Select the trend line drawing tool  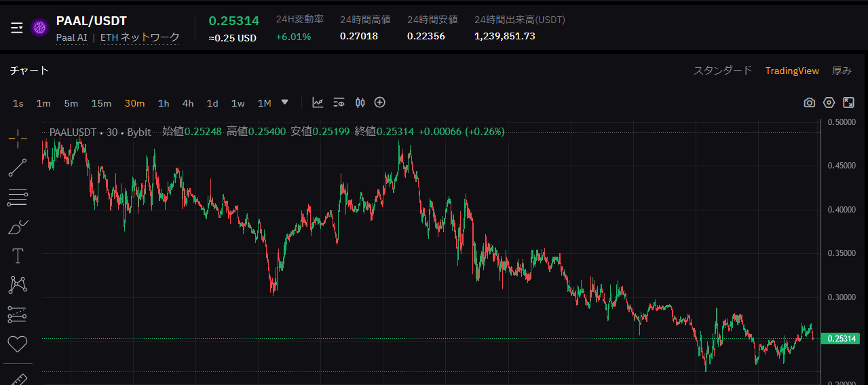pos(18,168)
